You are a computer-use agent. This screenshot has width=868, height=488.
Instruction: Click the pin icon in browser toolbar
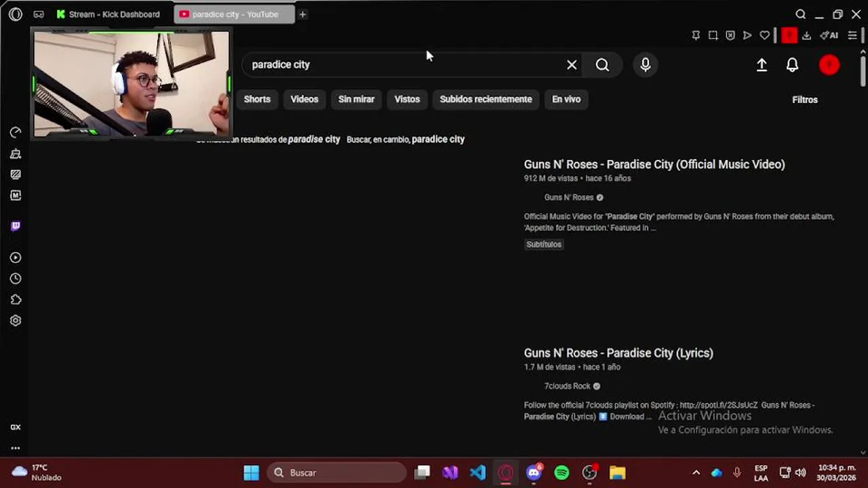tap(696, 35)
